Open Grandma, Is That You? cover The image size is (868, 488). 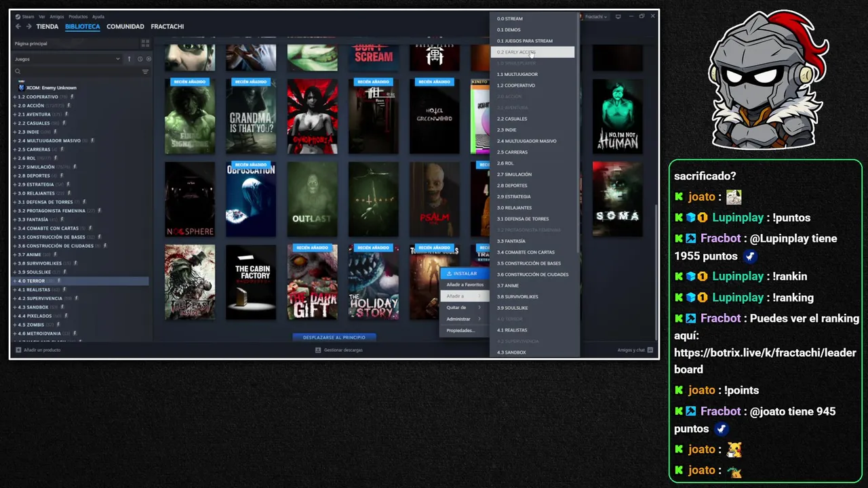[251, 116]
